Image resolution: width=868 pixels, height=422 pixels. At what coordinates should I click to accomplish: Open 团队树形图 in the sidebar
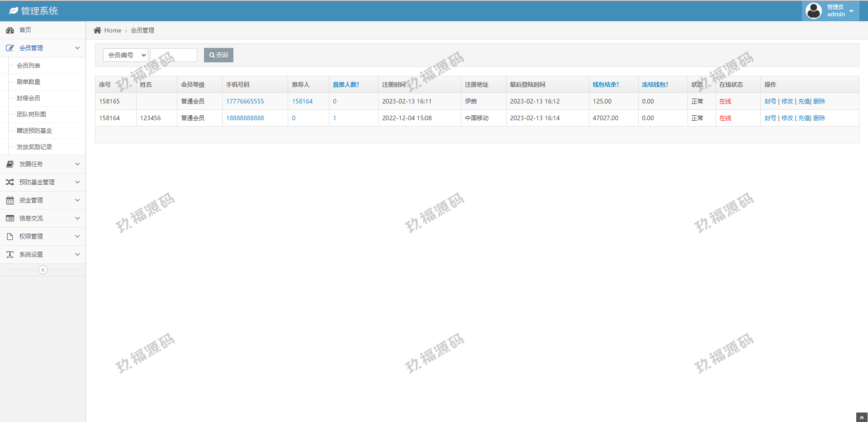[31, 114]
